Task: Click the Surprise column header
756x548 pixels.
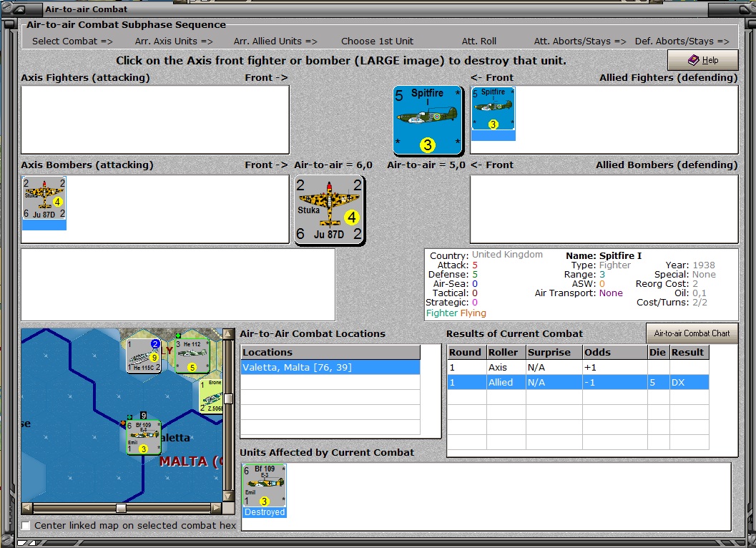Action: (x=554, y=352)
